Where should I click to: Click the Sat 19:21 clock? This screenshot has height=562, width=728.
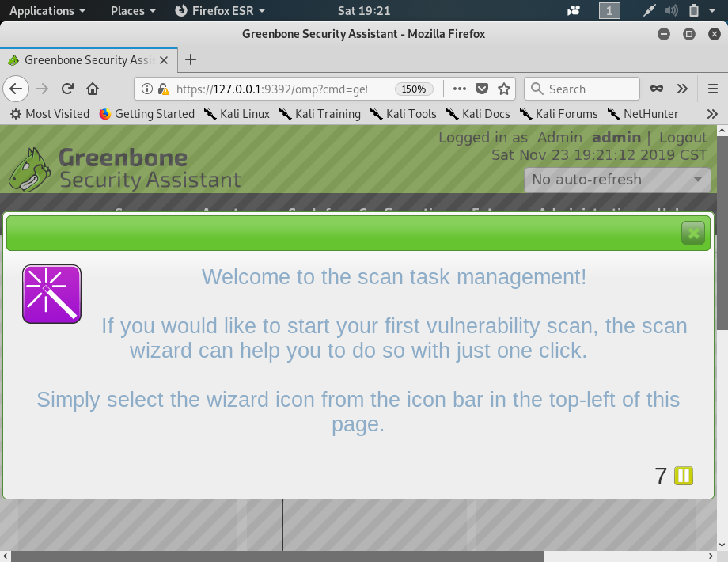tap(363, 10)
